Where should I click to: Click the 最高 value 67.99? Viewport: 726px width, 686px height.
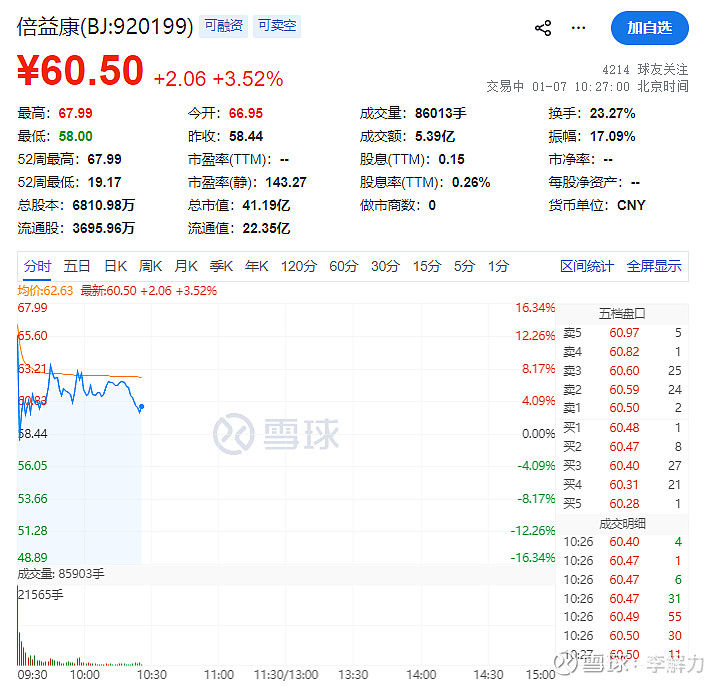[x=75, y=113]
